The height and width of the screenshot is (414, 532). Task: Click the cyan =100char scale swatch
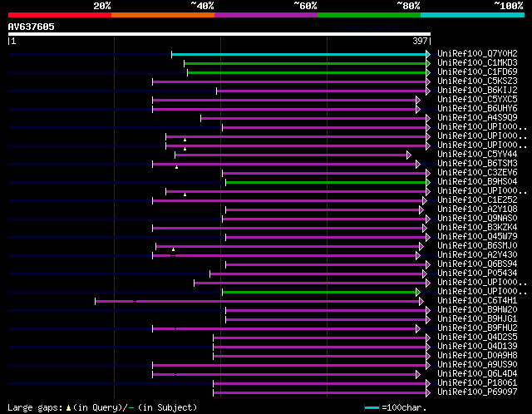372,407
